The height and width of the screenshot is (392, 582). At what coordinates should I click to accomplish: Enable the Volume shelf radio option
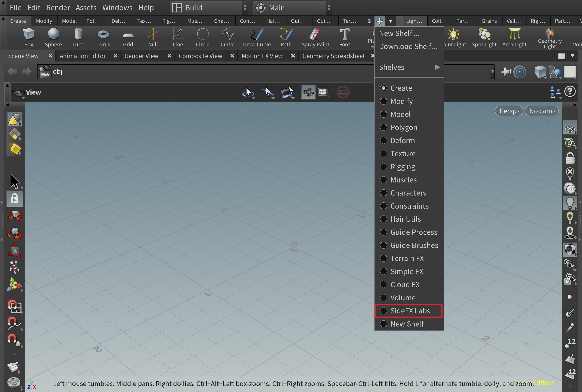384,297
